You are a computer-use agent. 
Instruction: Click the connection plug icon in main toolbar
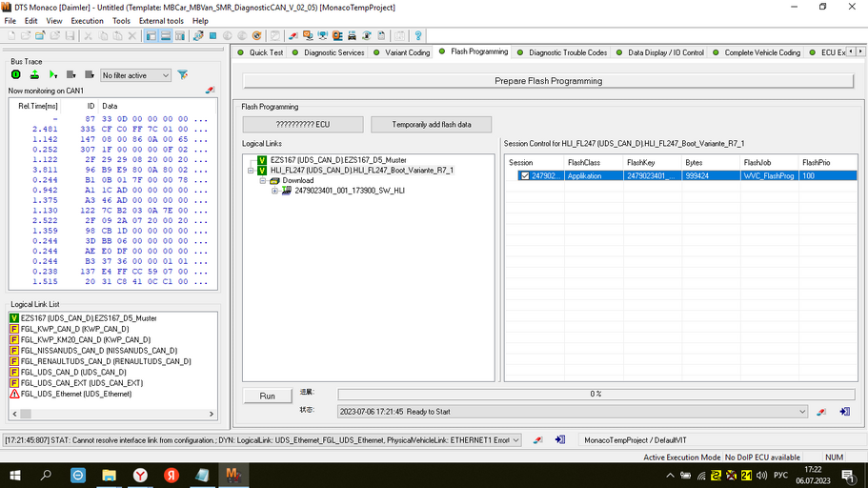198,36
